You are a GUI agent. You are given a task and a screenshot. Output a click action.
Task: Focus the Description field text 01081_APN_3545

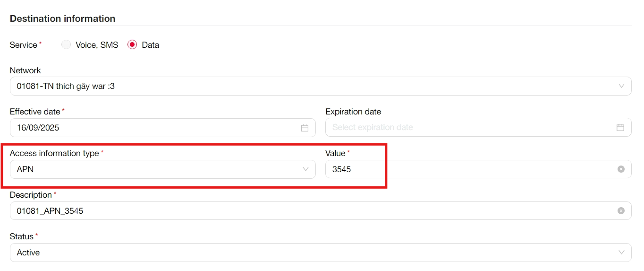click(x=50, y=211)
